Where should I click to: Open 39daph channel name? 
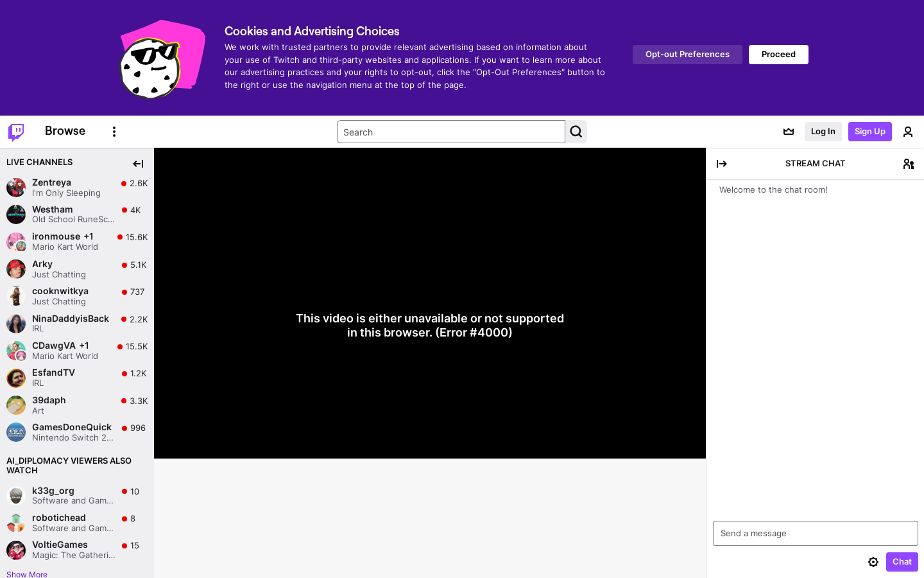(49, 400)
